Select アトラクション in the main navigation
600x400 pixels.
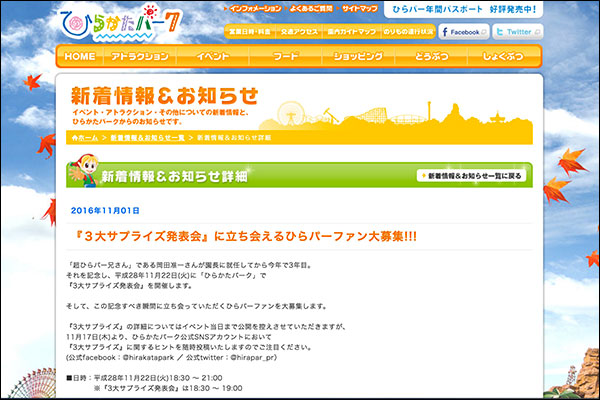tap(140, 56)
